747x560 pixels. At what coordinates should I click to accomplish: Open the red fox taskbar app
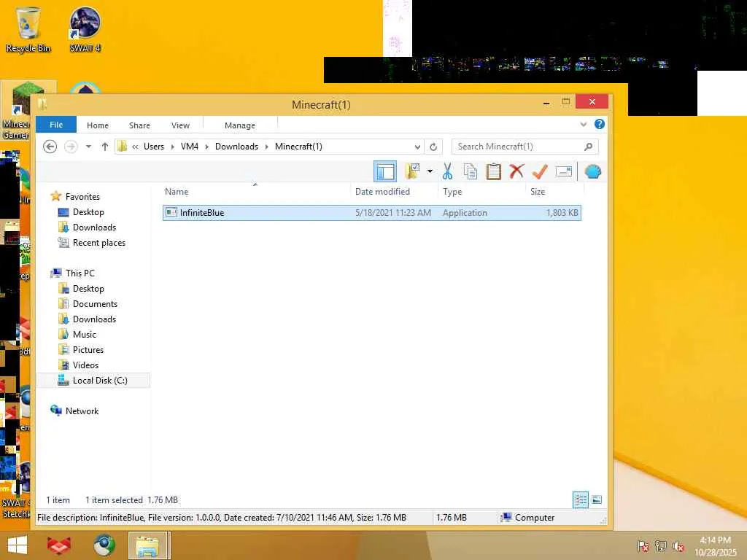tap(59, 545)
